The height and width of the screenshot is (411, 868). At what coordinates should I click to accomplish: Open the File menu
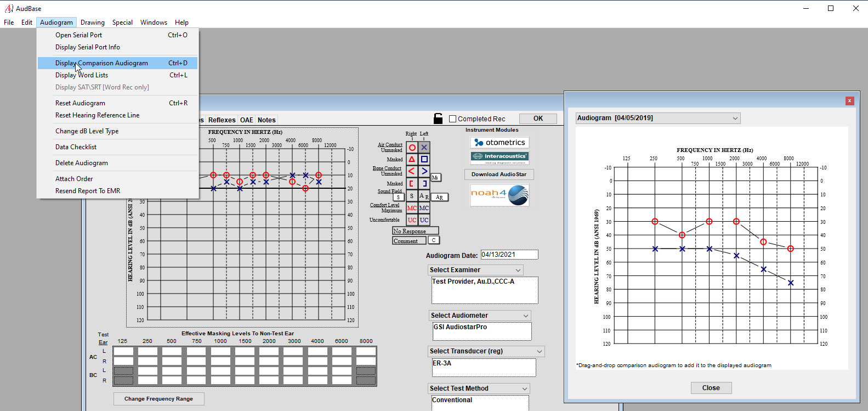[x=9, y=22]
